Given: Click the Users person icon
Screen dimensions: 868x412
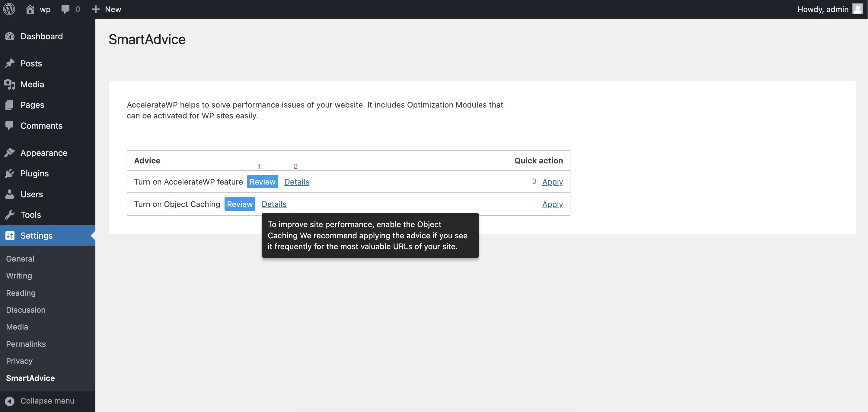Looking at the screenshot, I should [10, 194].
